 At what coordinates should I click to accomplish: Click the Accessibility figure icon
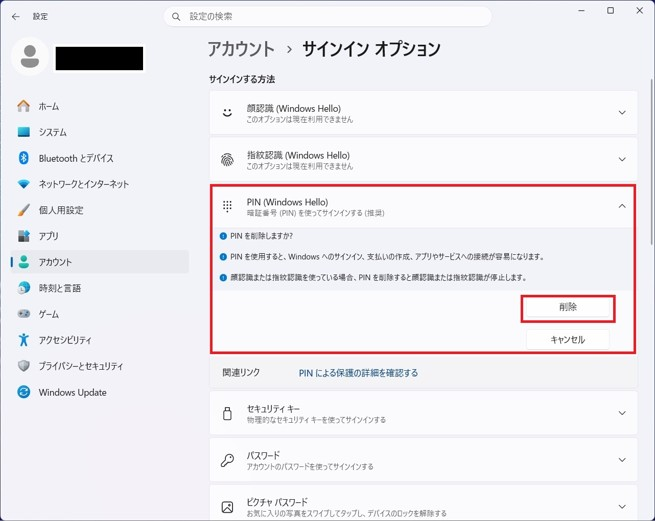[x=23, y=340]
